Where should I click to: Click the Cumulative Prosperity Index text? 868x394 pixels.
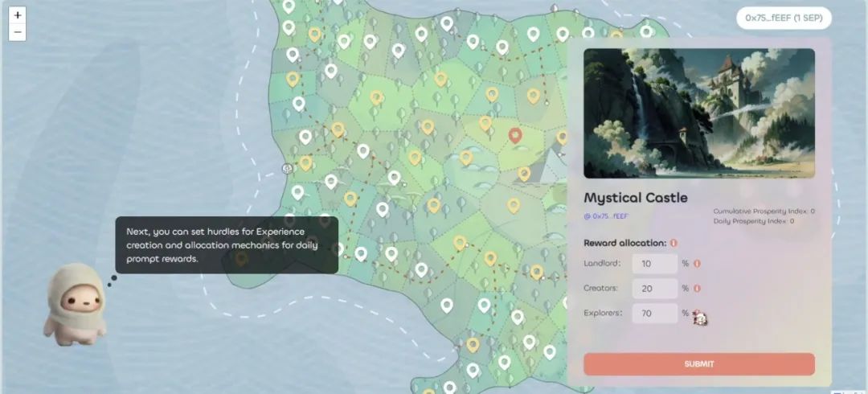click(764, 211)
